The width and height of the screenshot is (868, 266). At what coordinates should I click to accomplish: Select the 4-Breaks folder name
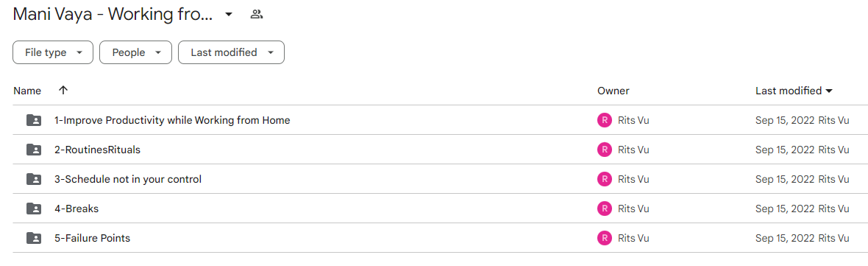click(77, 209)
